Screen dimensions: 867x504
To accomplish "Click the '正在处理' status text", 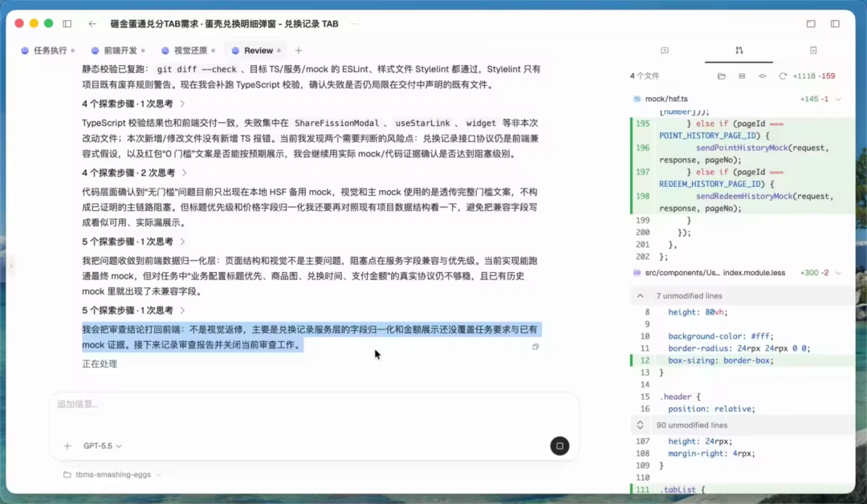I will [100, 364].
